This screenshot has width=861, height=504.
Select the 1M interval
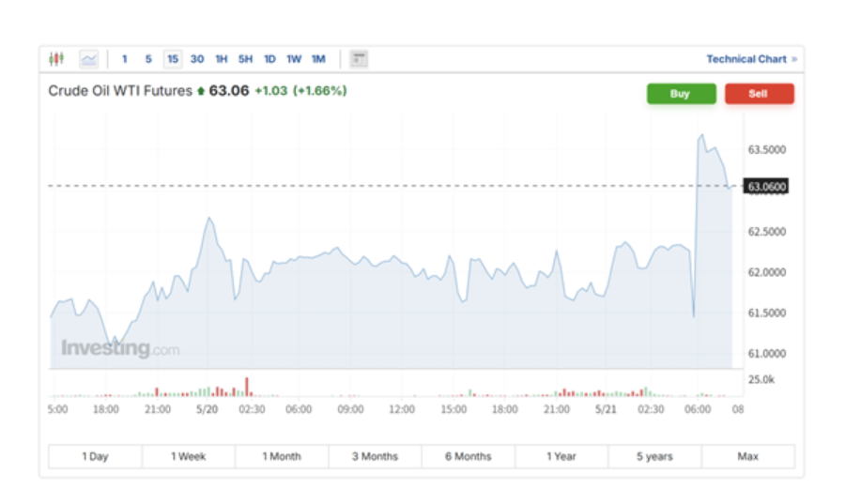pyautogui.click(x=318, y=59)
